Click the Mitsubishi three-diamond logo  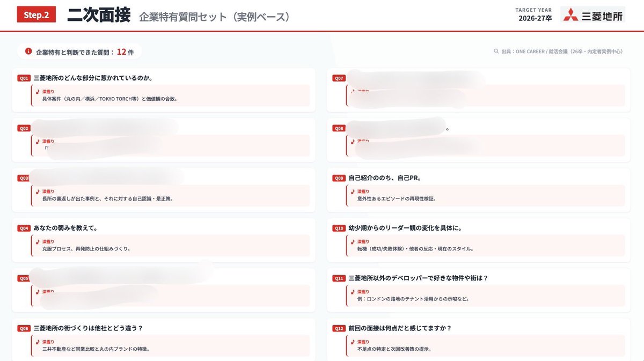click(x=571, y=15)
